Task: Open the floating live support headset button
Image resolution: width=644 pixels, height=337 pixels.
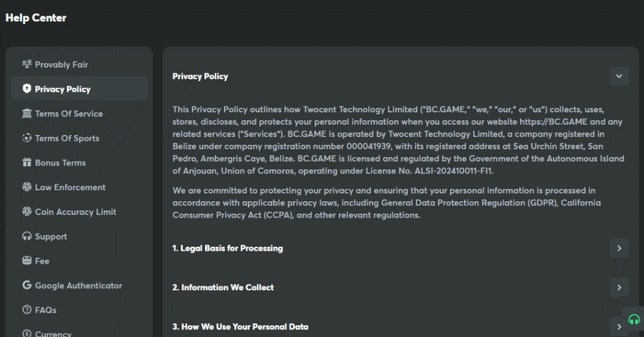Action: click(x=634, y=319)
